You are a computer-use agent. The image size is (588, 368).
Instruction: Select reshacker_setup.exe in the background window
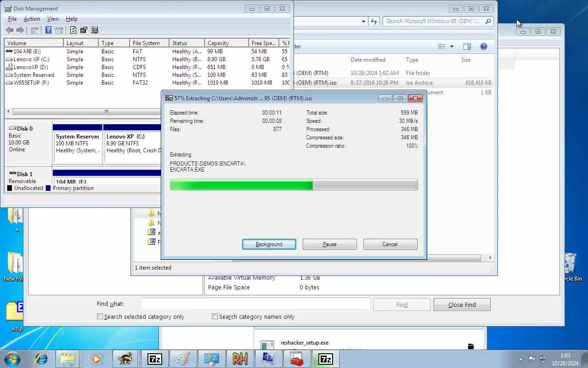[x=304, y=343]
